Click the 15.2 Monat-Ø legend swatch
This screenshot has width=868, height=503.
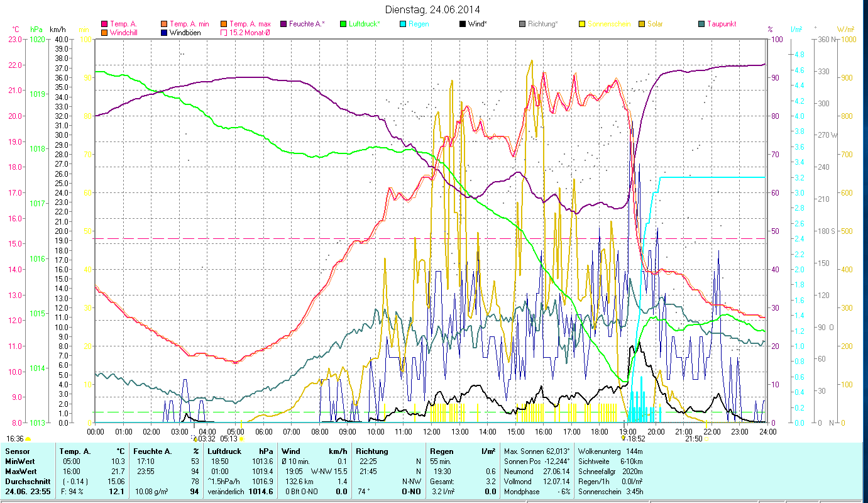224,32
